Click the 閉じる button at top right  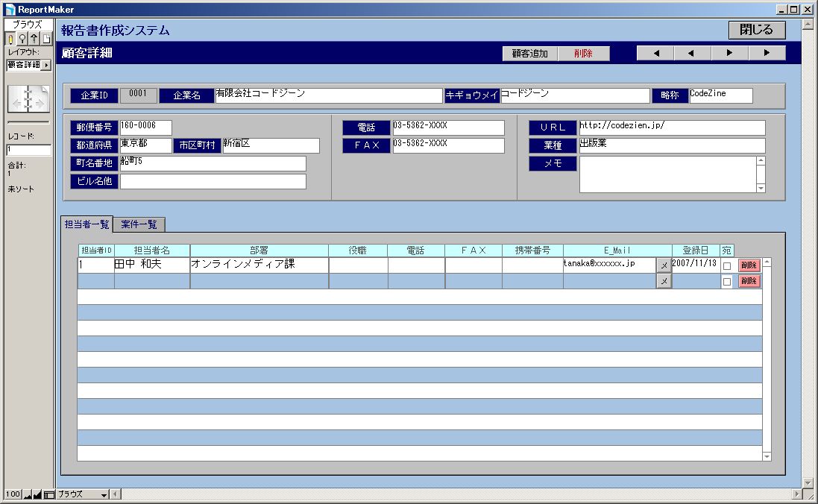click(756, 30)
